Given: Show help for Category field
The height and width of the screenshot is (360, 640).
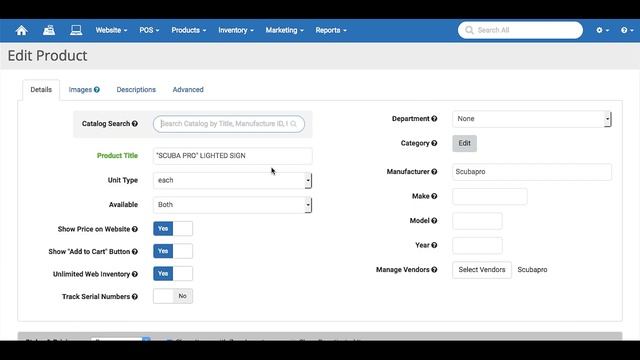Looking at the screenshot, I should [x=434, y=143].
